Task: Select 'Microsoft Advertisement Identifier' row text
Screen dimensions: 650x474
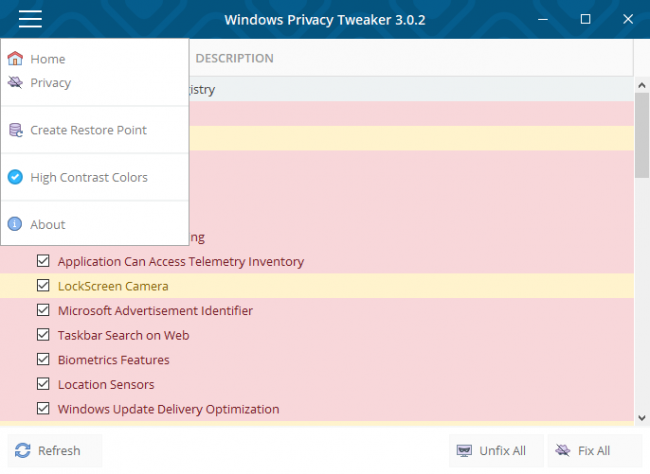Action: (x=155, y=311)
